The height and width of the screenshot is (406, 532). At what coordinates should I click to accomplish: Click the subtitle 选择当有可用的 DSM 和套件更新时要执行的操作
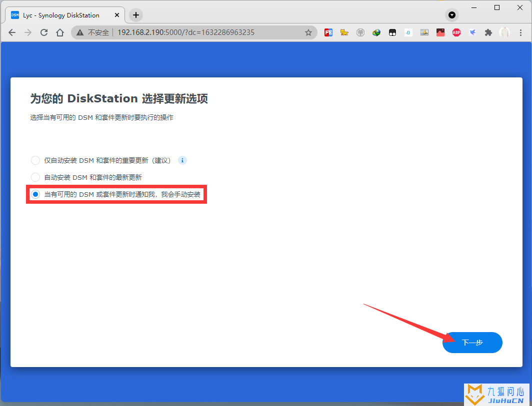tap(102, 117)
